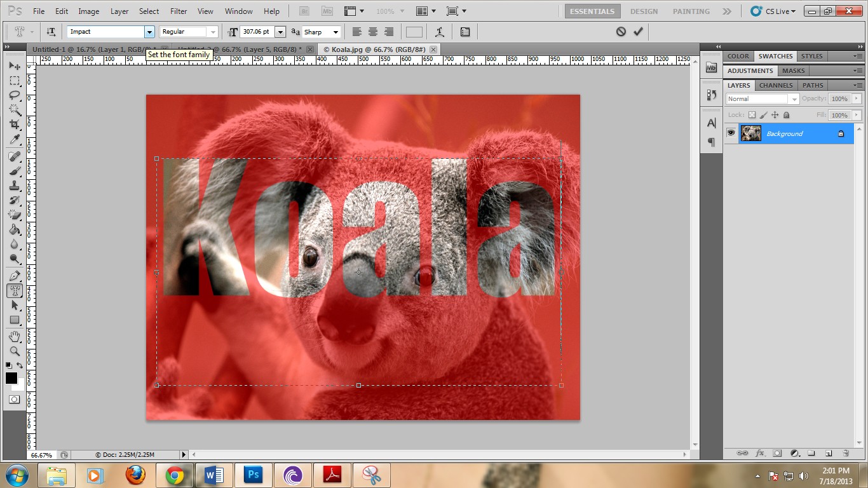
Task: Add a layer mask
Action: [777, 453]
